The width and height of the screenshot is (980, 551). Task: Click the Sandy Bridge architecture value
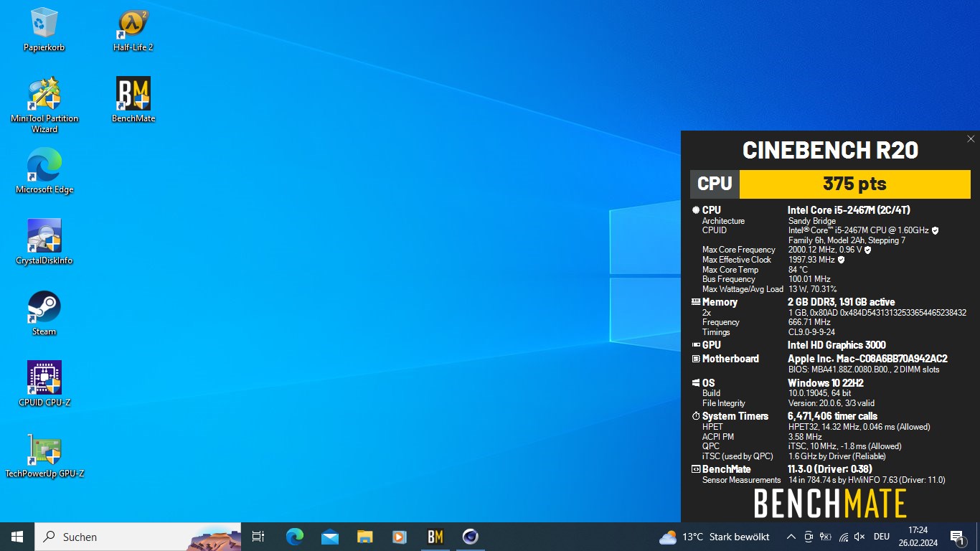coord(812,221)
